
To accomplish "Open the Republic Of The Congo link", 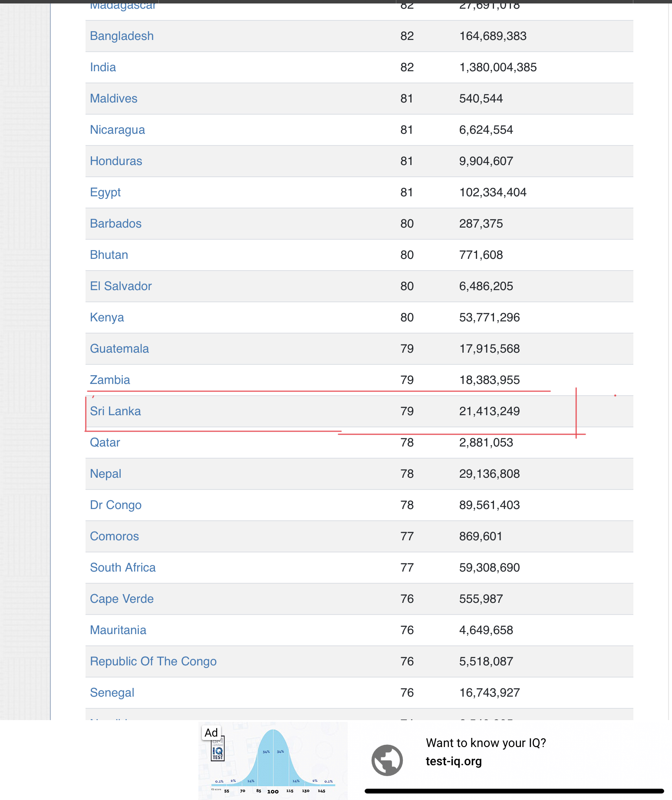I will pos(153,661).
